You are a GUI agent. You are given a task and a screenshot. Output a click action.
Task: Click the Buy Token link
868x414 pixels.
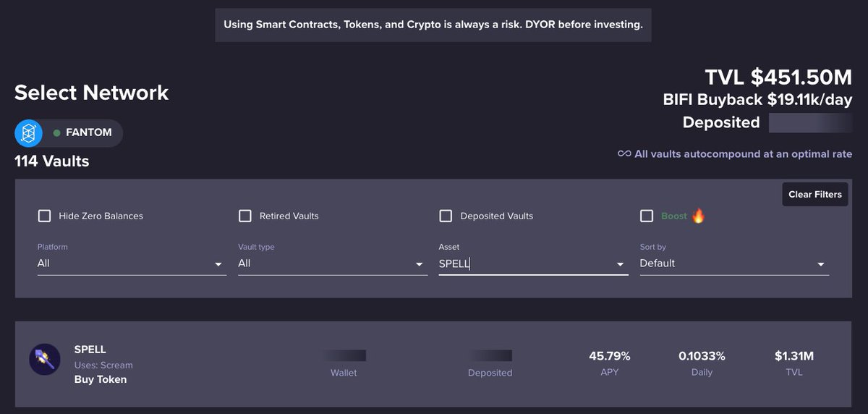[x=101, y=379]
